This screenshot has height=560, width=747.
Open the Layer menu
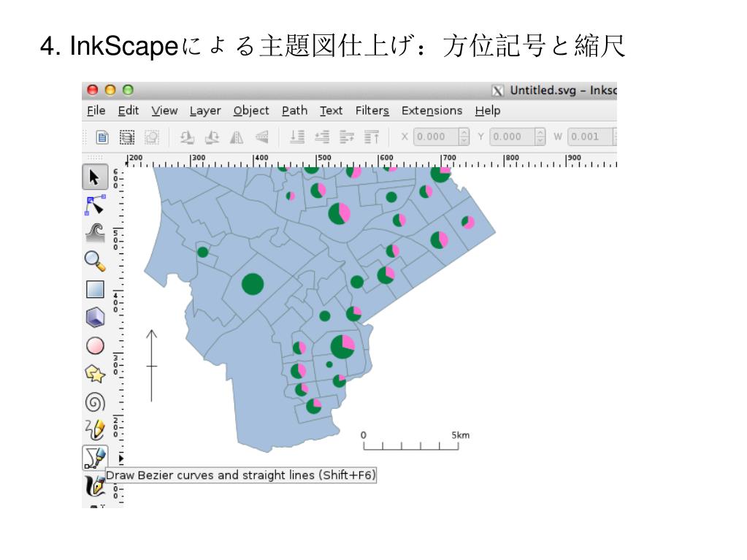[205, 110]
